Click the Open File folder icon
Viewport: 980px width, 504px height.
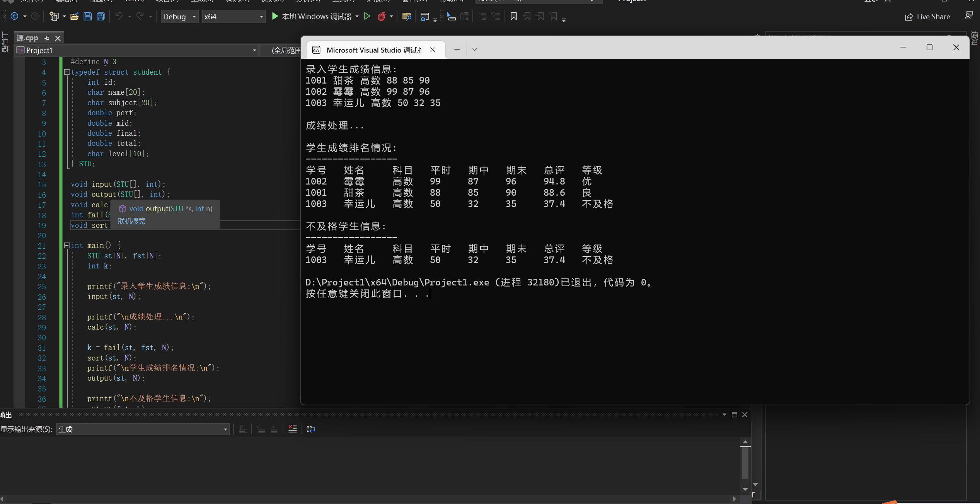pyautogui.click(x=75, y=16)
